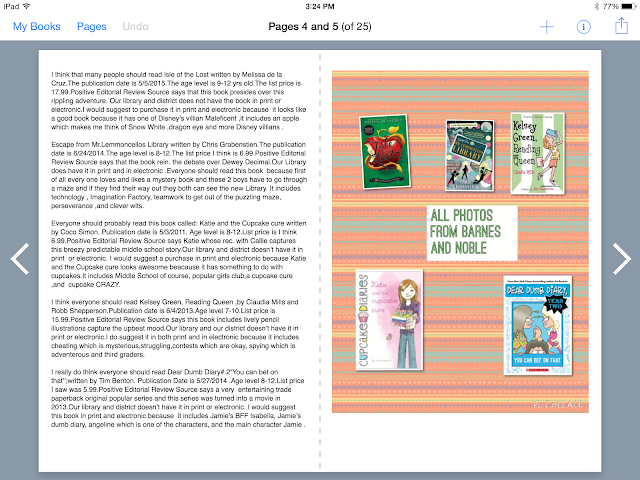
Task: Tap paragraph starting 'Everyone should probably read'
Action: click(178, 254)
